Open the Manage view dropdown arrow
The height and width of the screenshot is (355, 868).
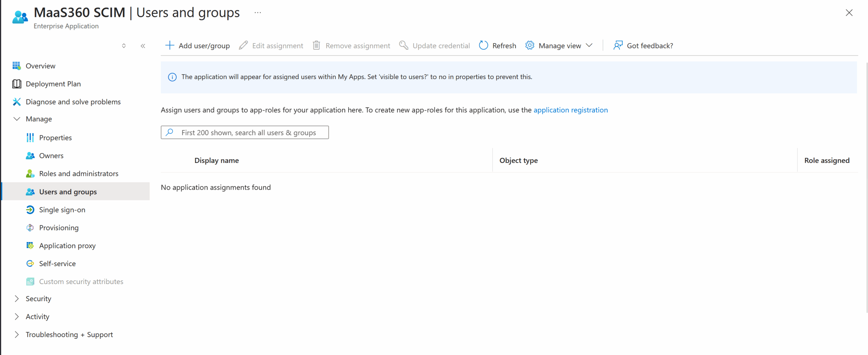point(589,45)
